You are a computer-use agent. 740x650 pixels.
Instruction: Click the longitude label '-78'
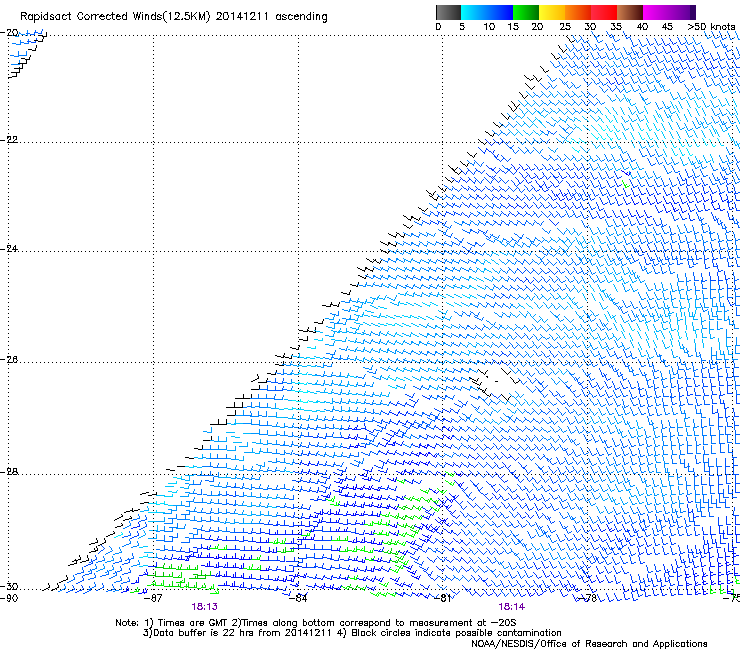click(588, 599)
